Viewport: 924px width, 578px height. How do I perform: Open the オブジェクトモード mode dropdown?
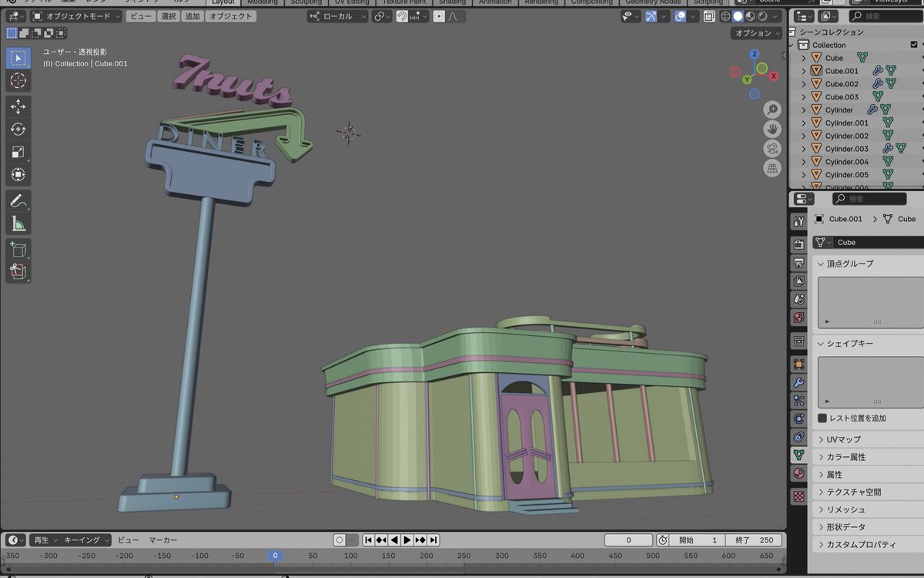tap(76, 16)
